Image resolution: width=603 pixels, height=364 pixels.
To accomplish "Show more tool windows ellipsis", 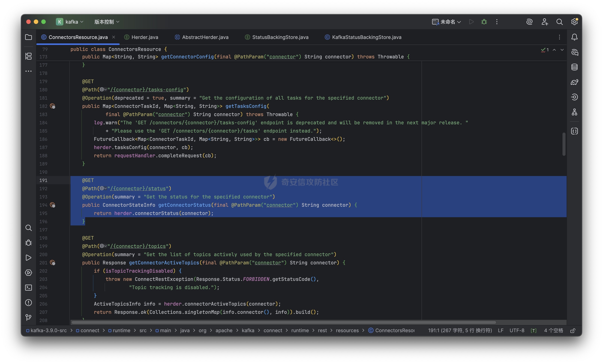I will pyautogui.click(x=28, y=71).
